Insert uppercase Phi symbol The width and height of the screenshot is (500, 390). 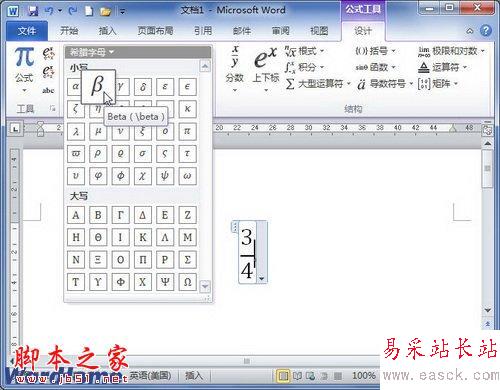(x=120, y=282)
